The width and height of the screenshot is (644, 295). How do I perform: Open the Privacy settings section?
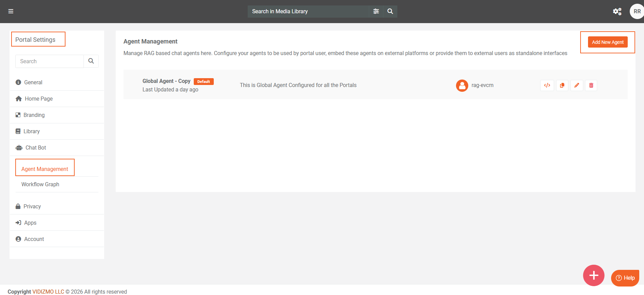click(x=32, y=206)
